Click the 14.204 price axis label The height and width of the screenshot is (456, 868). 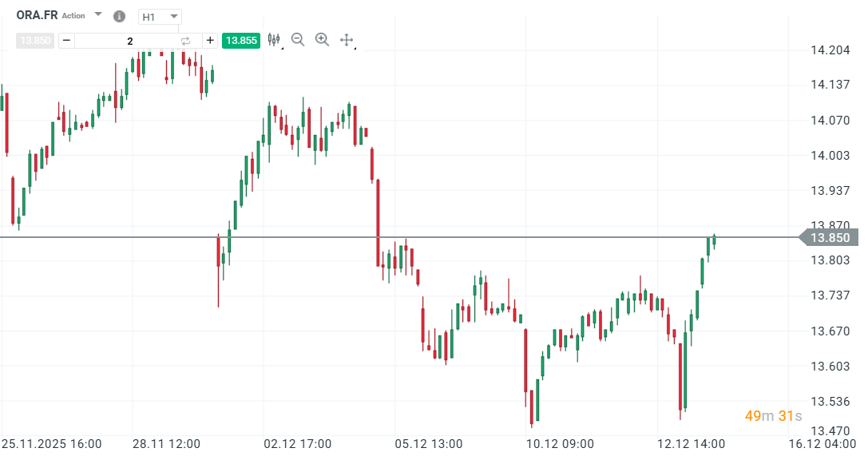(830, 50)
